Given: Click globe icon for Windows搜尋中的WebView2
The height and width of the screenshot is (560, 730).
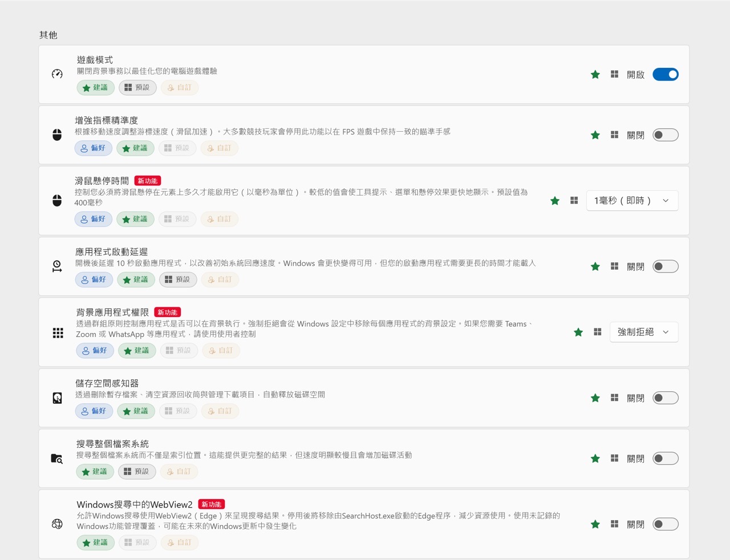Looking at the screenshot, I should pyautogui.click(x=57, y=524).
